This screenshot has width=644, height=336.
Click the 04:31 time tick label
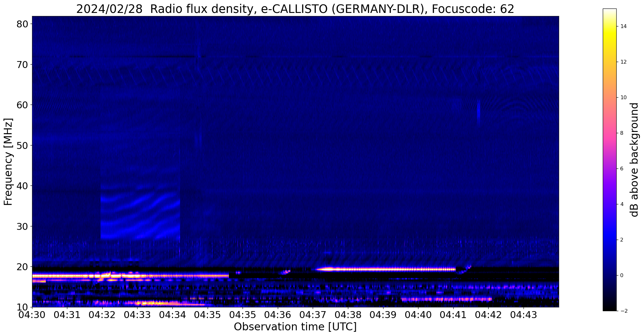[67, 315]
